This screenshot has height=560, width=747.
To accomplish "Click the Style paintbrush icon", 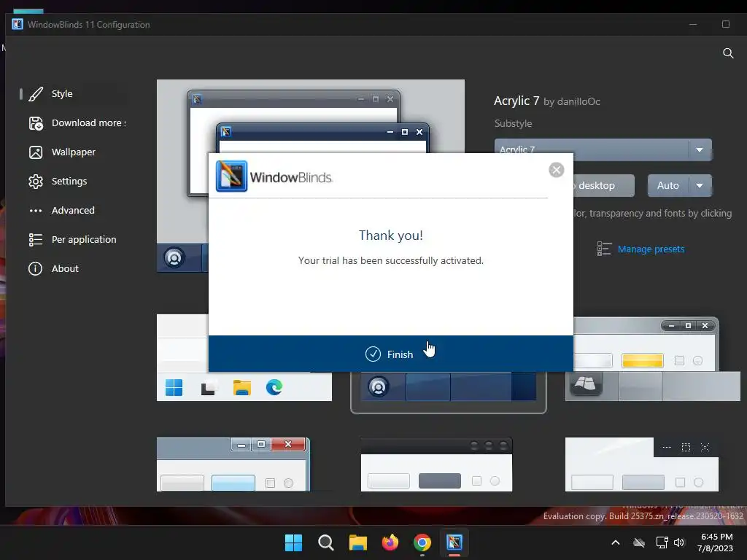I will pos(36,94).
